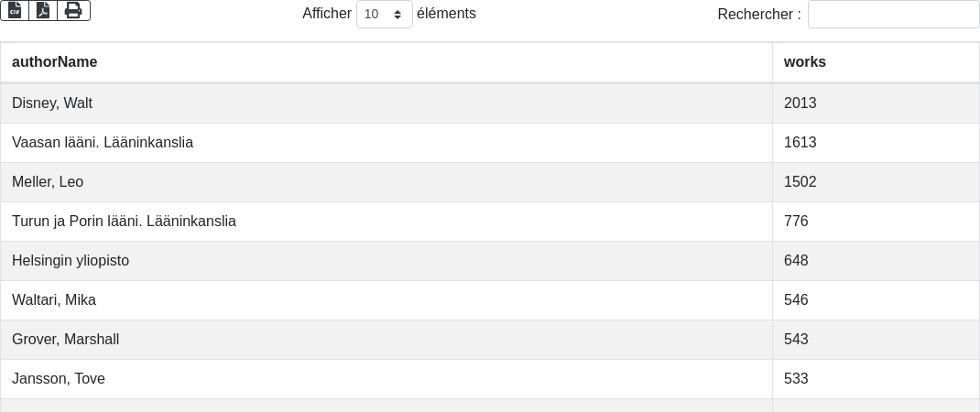Select the works value 1613
Screen dimensions: 980x412
tap(800, 143)
